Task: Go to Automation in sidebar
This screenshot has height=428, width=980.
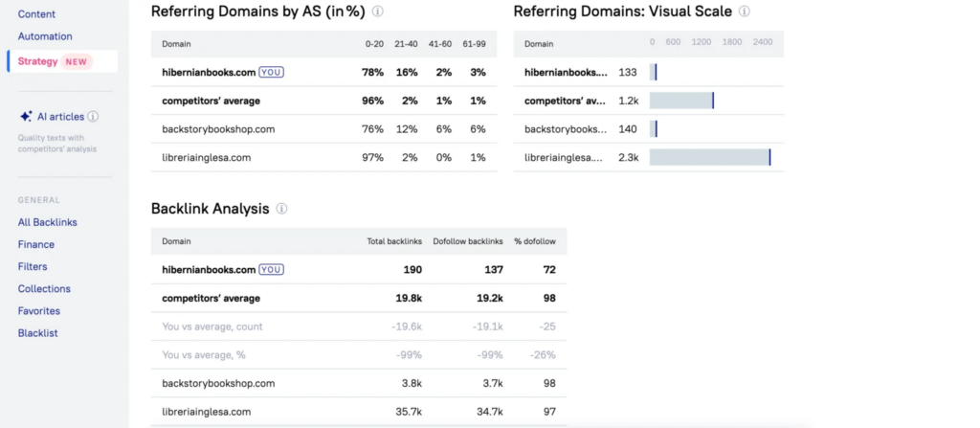Action: tap(45, 36)
